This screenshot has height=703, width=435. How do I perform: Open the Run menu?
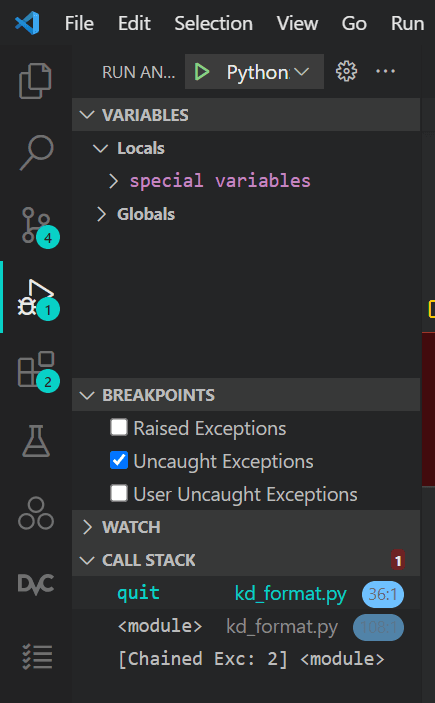click(x=407, y=23)
